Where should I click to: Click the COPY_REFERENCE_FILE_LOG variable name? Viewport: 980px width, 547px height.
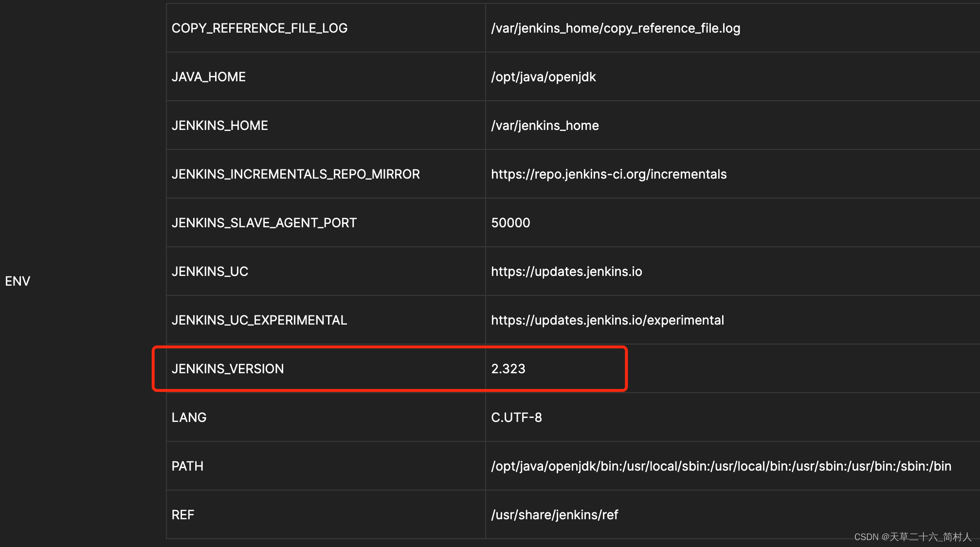(259, 28)
